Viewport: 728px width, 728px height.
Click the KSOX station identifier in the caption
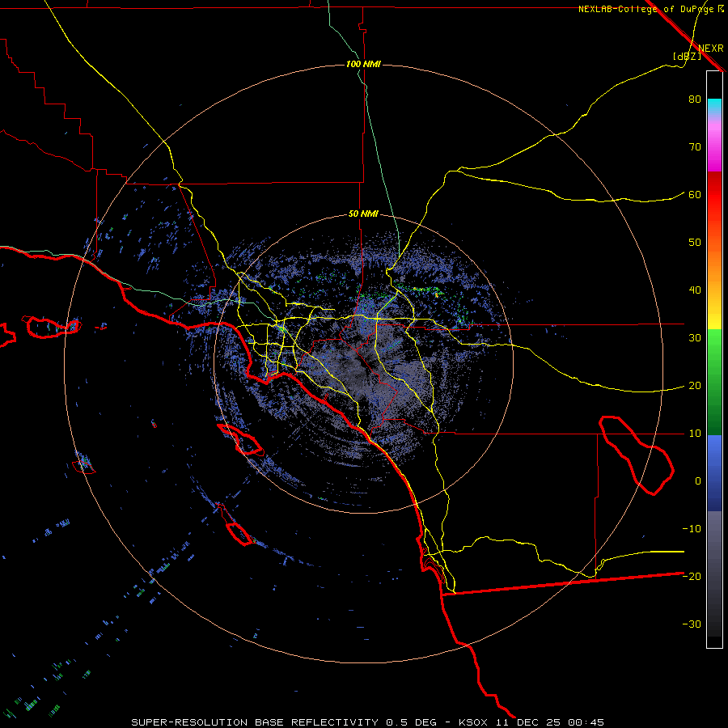475,722
